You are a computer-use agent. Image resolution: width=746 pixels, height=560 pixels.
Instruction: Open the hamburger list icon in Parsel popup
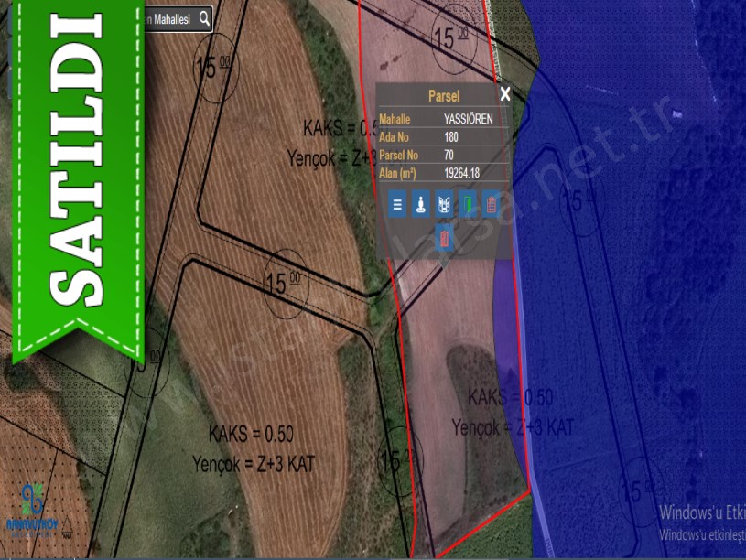(397, 204)
